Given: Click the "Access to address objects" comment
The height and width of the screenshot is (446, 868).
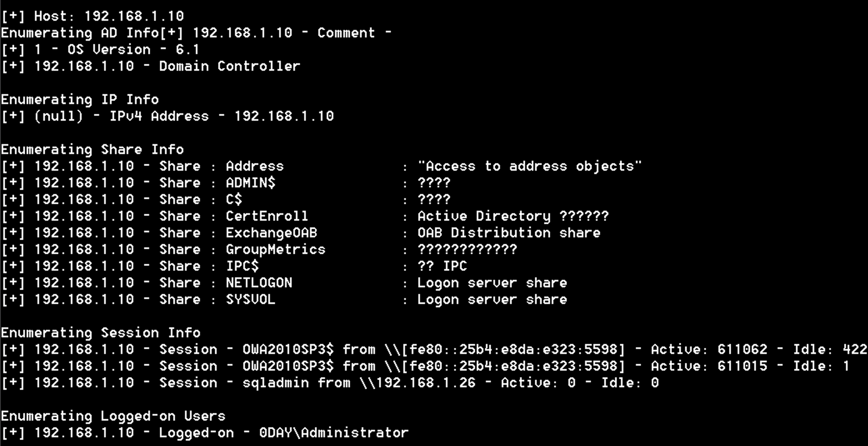Looking at the screenshot, I should 529,166.
